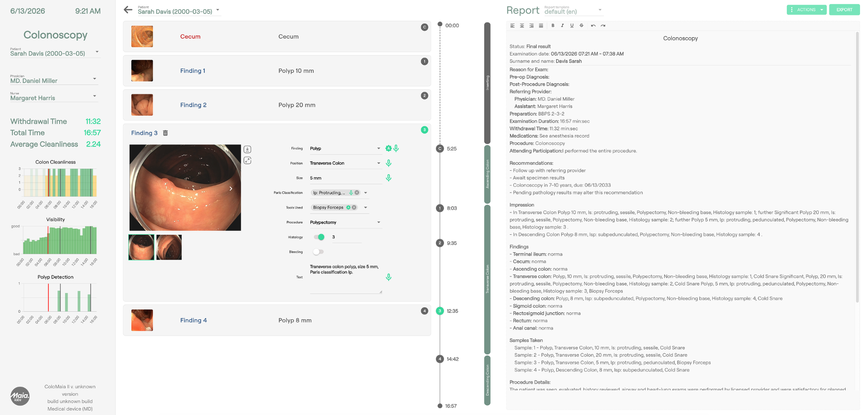Apply bold formatting in the report
Viewport: 868px width, 415px height.
553,25
